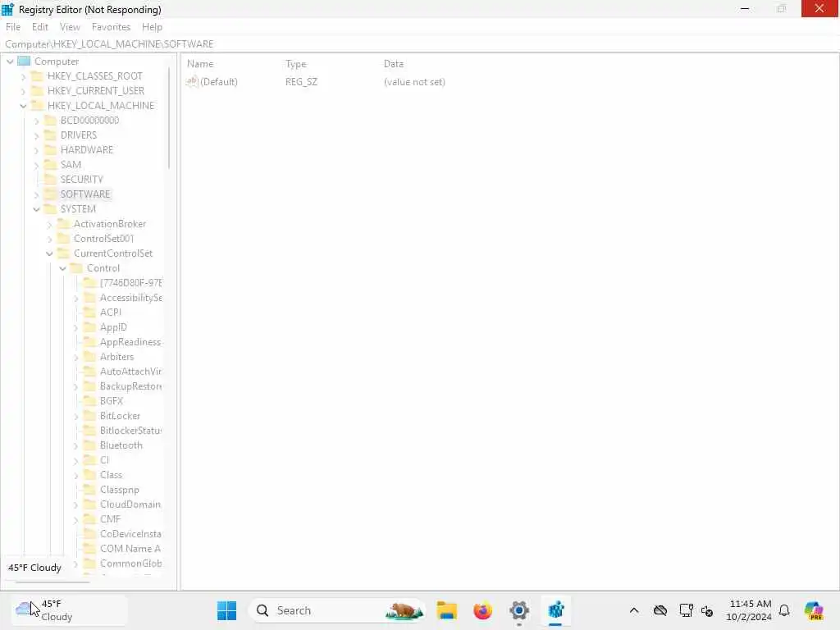
Task: Click the REG_SZ type cell
Action: (301, 82)
